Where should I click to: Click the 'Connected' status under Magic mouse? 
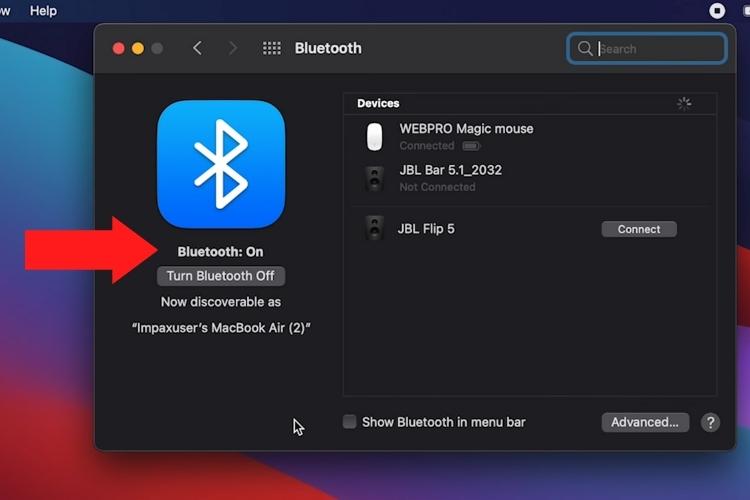[427, 146]
